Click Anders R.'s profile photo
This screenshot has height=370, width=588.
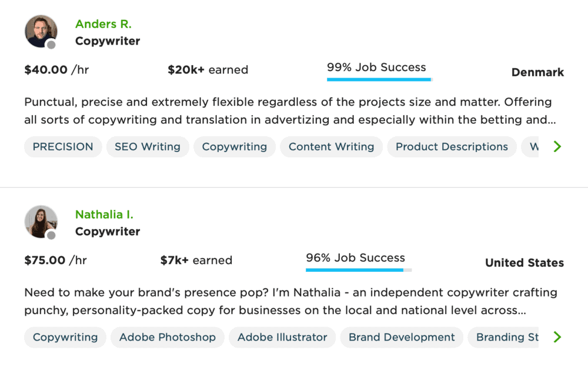point(41,31)
